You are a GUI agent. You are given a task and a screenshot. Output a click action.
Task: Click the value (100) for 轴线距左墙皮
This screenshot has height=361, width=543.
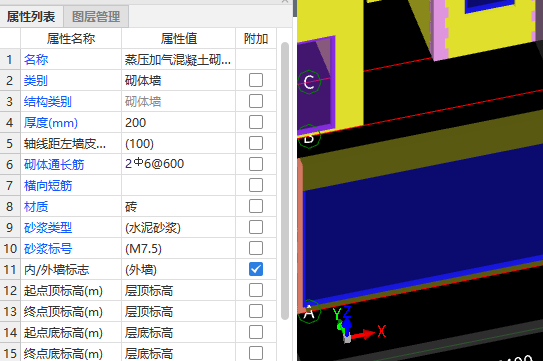pos(178,143)
